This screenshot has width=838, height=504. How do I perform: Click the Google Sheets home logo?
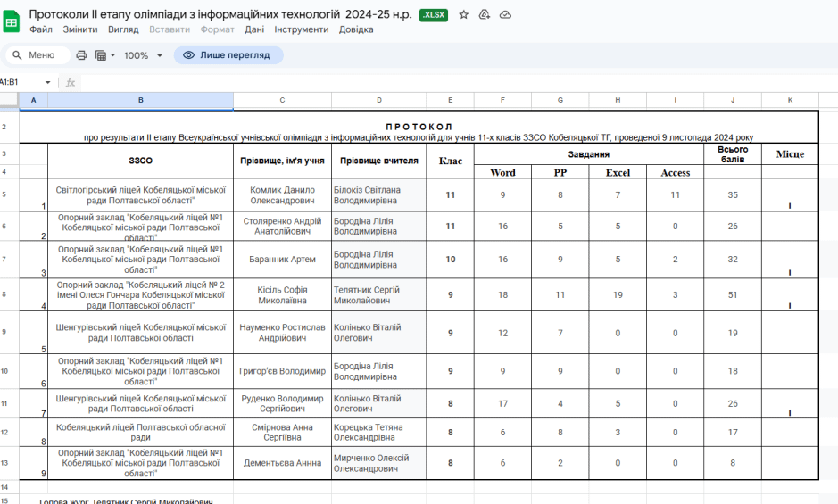[12, 21]
